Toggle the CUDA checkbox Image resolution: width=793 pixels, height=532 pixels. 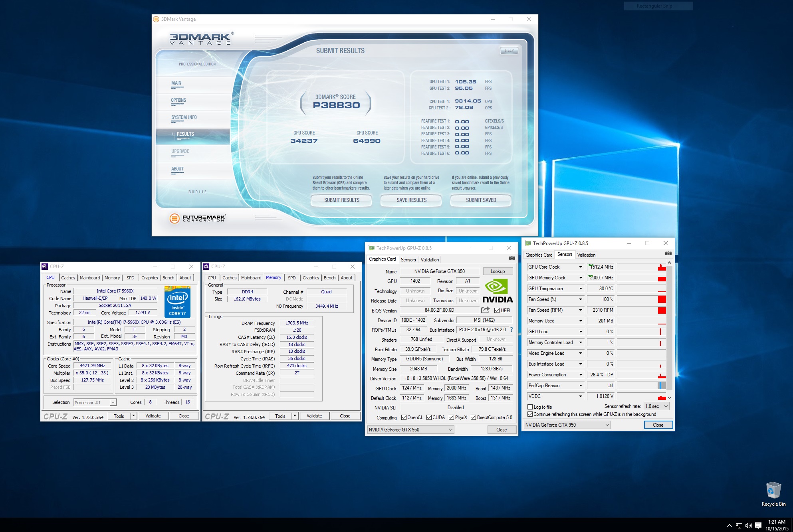tap(429, 417)
